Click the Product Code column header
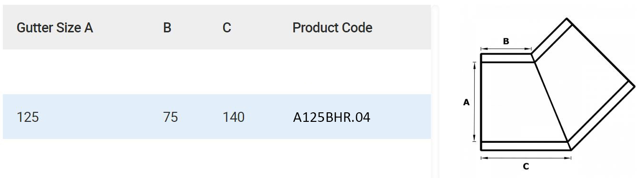644x178 pixels. (x=332, y=28)
